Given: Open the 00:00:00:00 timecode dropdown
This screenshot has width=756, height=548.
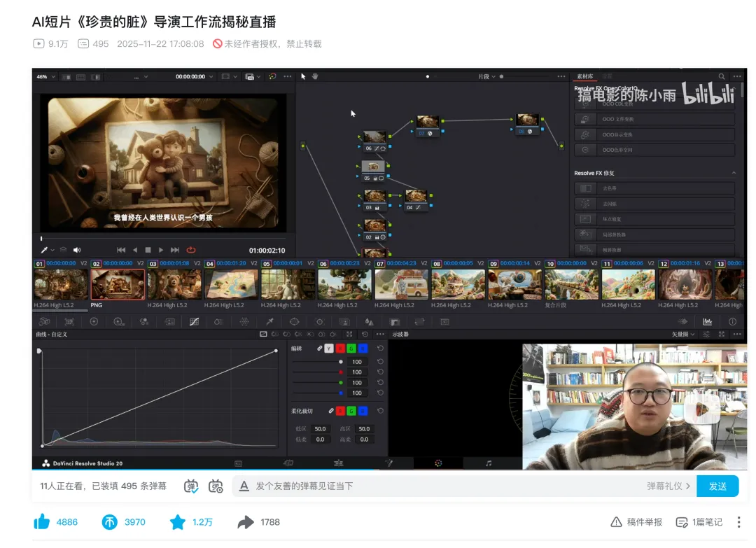Looking at the screenshot, I should point(194,76).
